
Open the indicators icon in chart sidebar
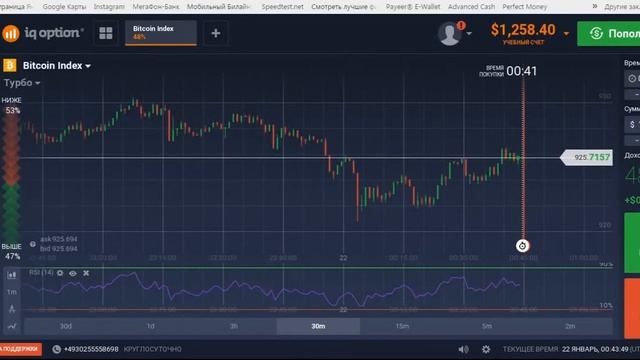pos(11,326)
